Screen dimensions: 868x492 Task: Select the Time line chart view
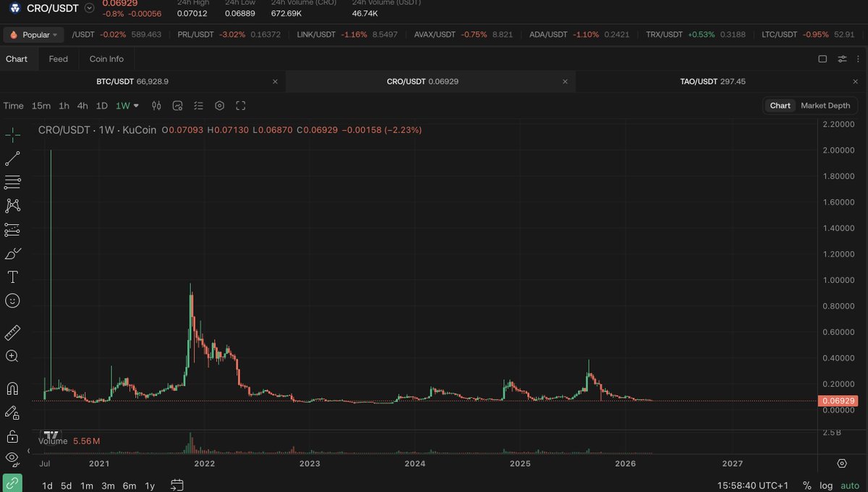pyautogui.click(x=14, y=106)
